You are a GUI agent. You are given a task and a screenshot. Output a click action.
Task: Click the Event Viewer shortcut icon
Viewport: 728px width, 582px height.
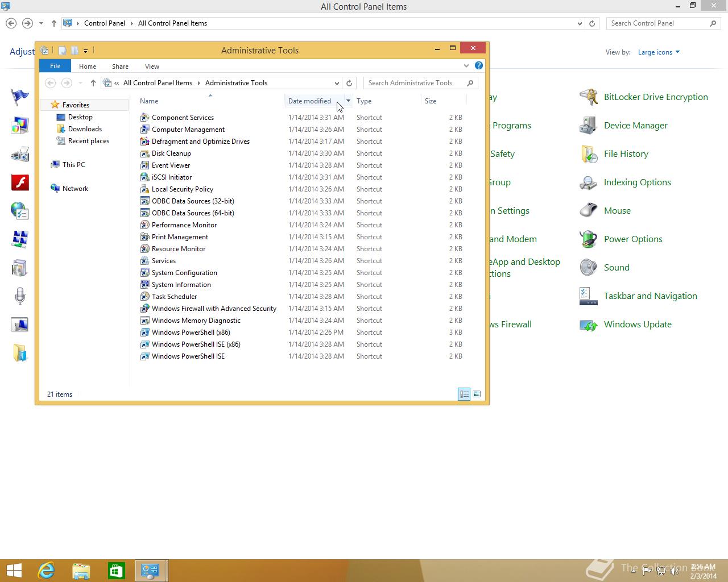pos(145,165)
